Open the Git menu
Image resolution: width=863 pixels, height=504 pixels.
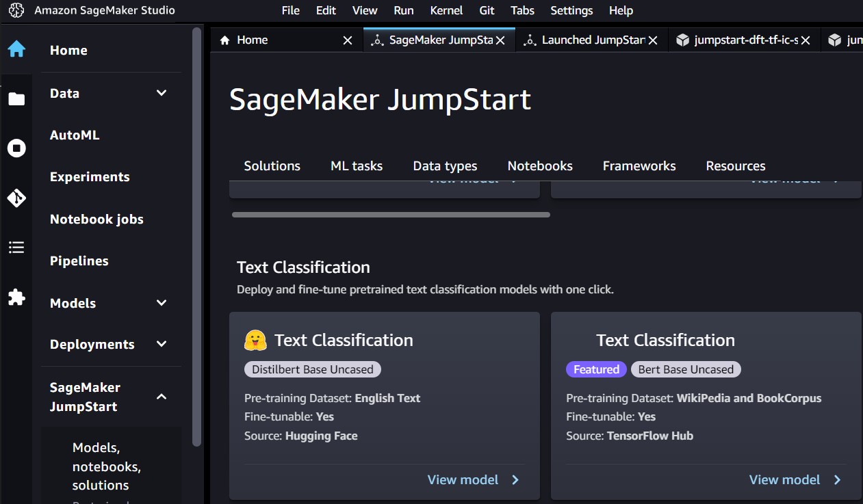click(x=487, y=10)
